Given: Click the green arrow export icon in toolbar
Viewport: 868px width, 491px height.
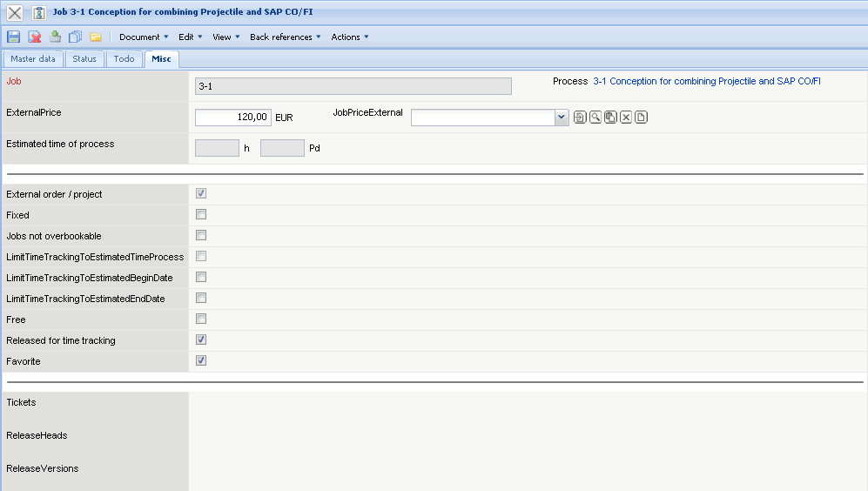Looking at the screenshot, I should point(56,37).
